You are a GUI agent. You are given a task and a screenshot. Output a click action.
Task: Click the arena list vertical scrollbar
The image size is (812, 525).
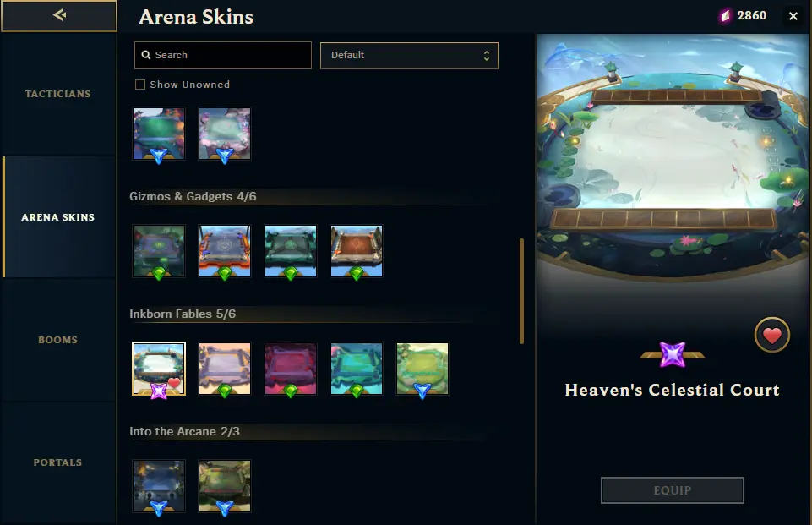tap(521, 292)
